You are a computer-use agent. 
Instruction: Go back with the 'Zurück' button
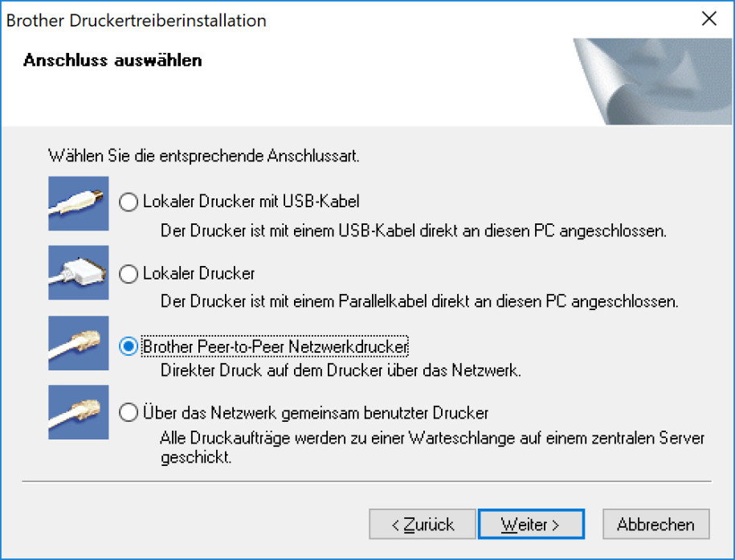pyautogui.click(x=422, y=525)
